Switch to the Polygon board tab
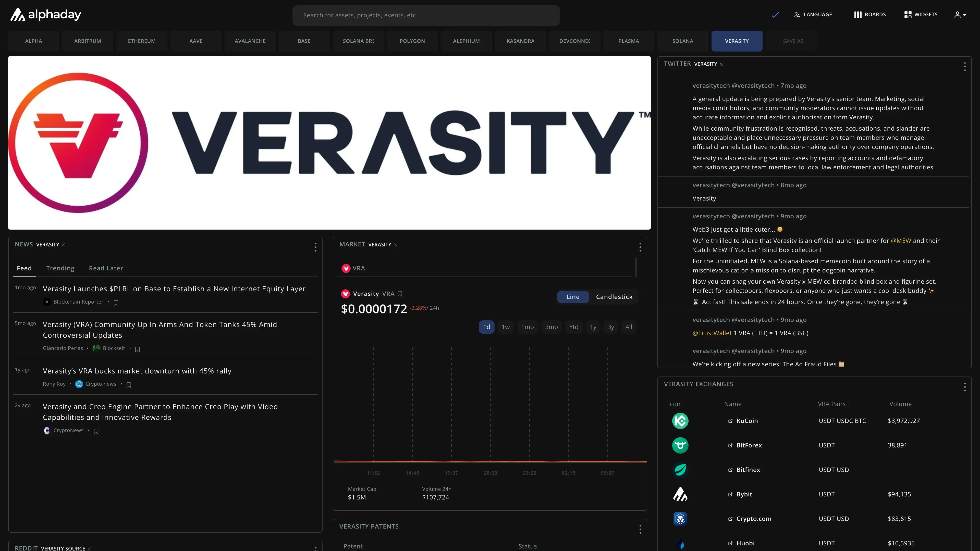 point(412,41)
